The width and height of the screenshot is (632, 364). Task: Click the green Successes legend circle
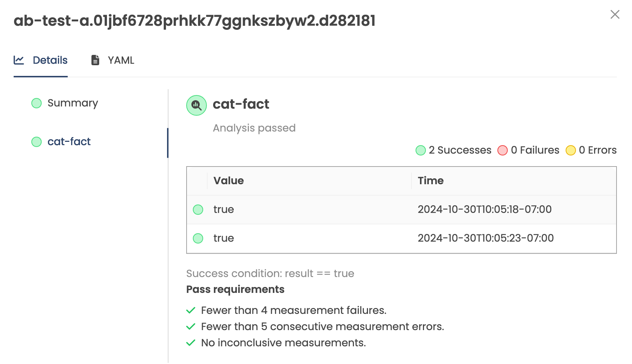tap(420, 150)
